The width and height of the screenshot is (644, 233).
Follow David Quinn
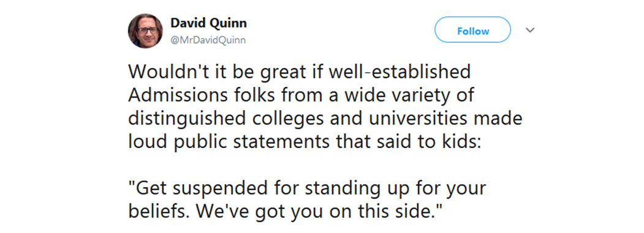point(472,29)
